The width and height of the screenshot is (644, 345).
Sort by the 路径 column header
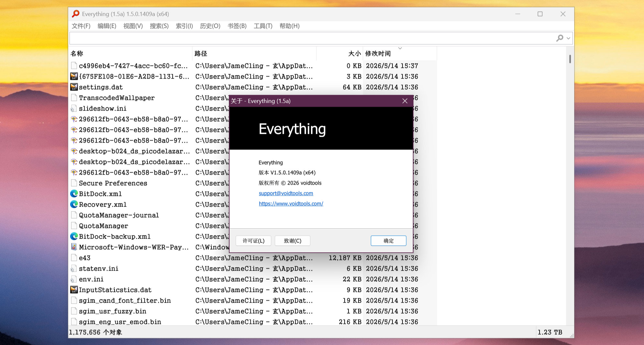254,53
